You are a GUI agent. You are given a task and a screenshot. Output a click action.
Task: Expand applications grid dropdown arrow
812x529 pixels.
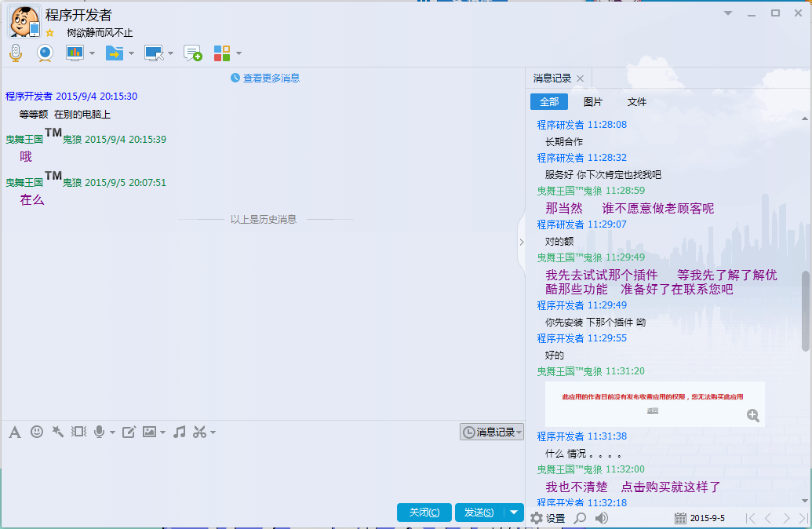pyautogui.click(x=239, y=53)
